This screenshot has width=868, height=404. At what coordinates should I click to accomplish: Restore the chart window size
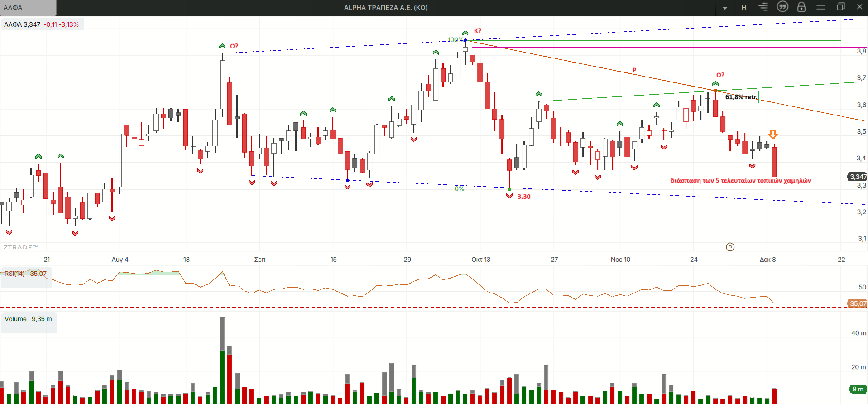841,7
